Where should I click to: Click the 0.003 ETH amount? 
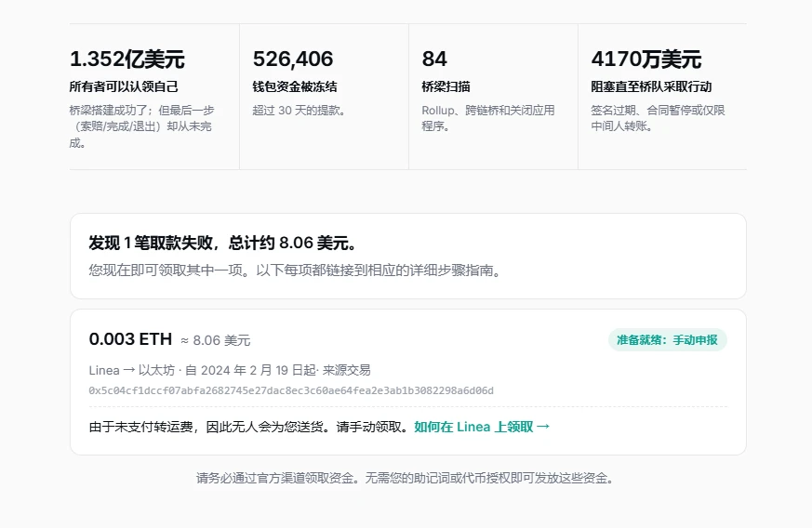(x=130, y=339)
